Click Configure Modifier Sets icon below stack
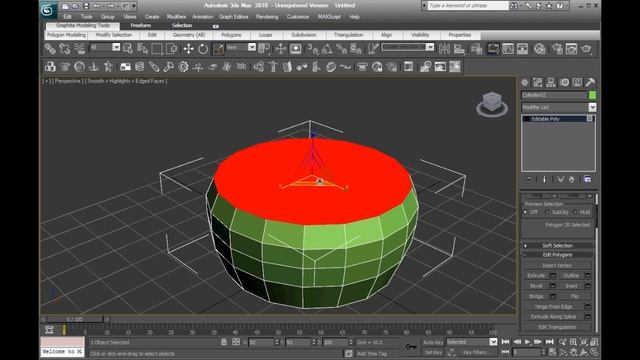This screenshot has width=640, height=360. coord(587,179)
